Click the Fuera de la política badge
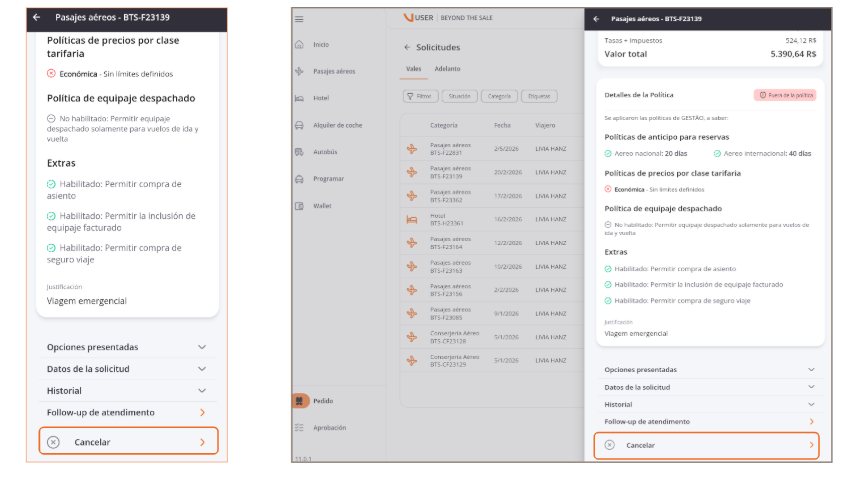This screenshot has width=852, height=481. (x=785, y=95)
